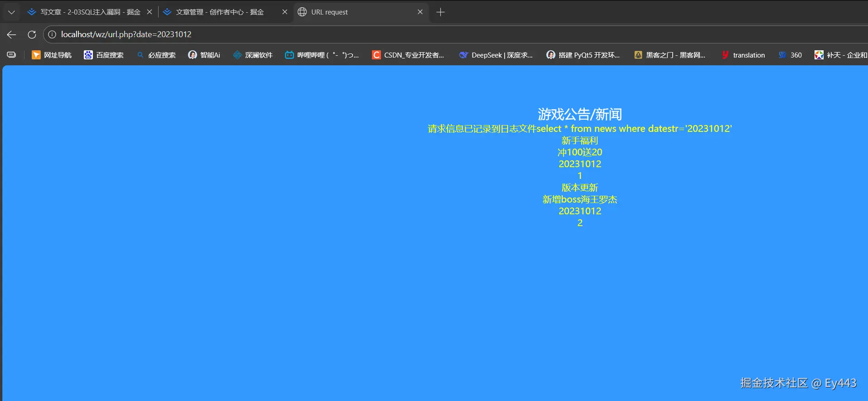868x401 pixels.
Task: Reload the page with refresh icon
Action: coord(32,34)
